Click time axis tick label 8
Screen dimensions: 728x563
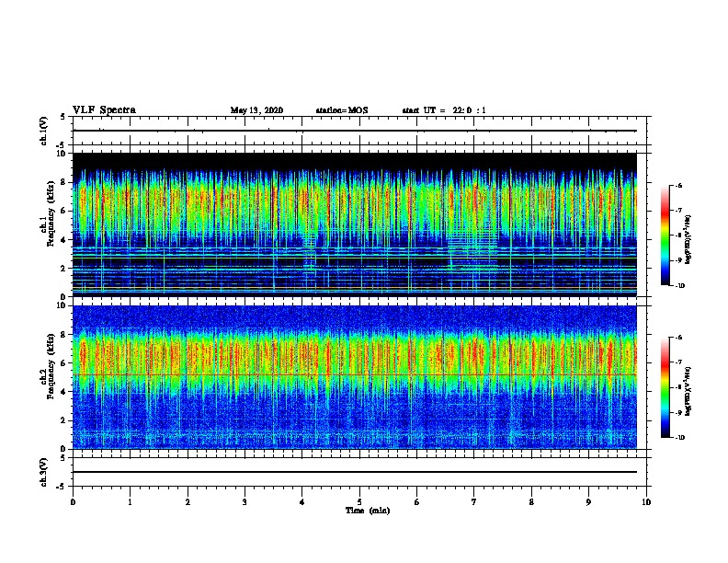pyautogui.click(x=531, y=501)
